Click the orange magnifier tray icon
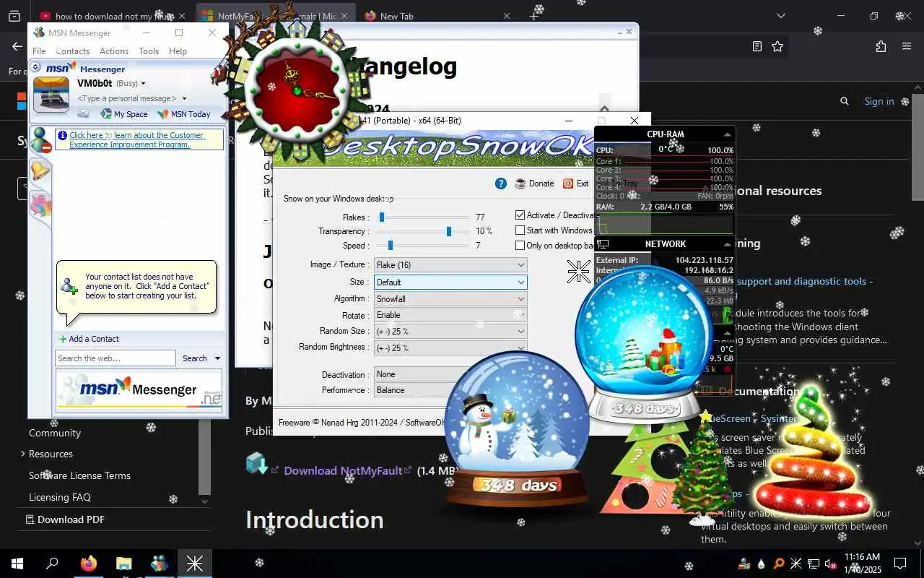Viewport: 924px width, 578px height. (x=778, y=564)
